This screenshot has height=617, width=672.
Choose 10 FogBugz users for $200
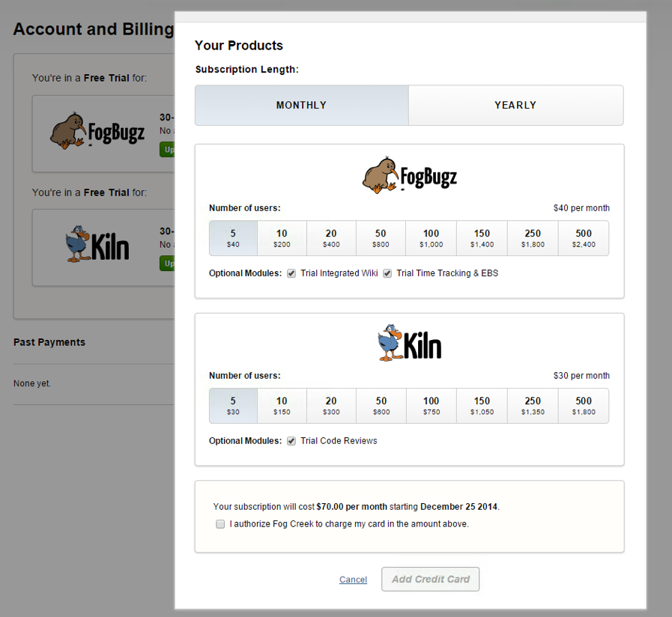coord(282,238)
